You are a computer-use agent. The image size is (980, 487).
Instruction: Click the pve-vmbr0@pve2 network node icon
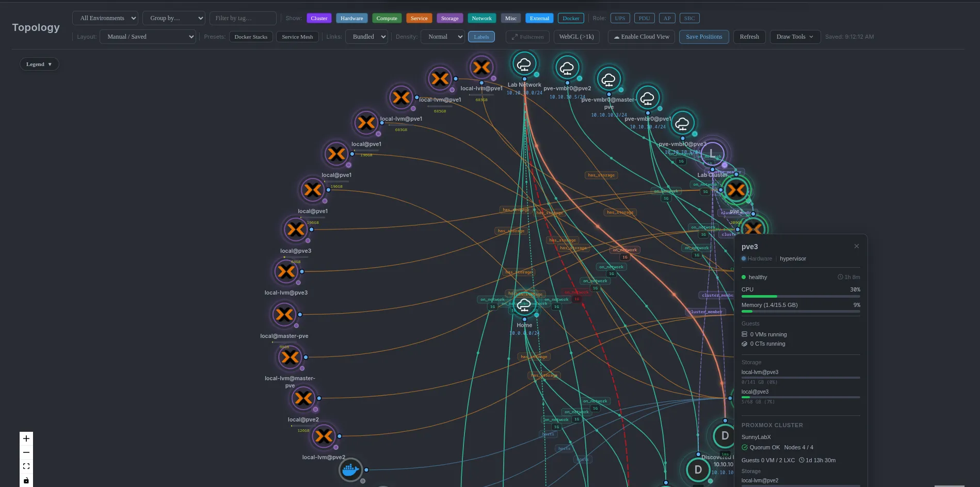(x=567, y=68)
